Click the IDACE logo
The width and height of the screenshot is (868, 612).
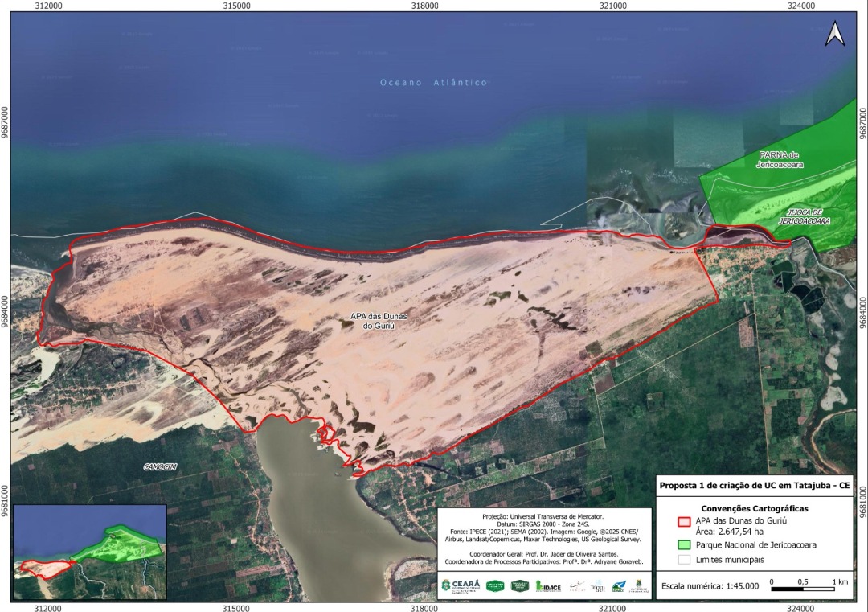[x=548, y=586]
